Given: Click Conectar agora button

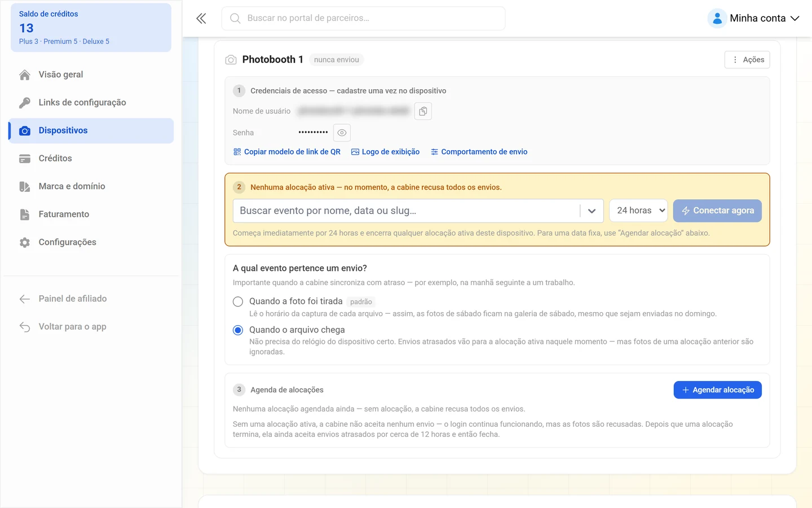Looking at the screenshot, I should [717, 211].
